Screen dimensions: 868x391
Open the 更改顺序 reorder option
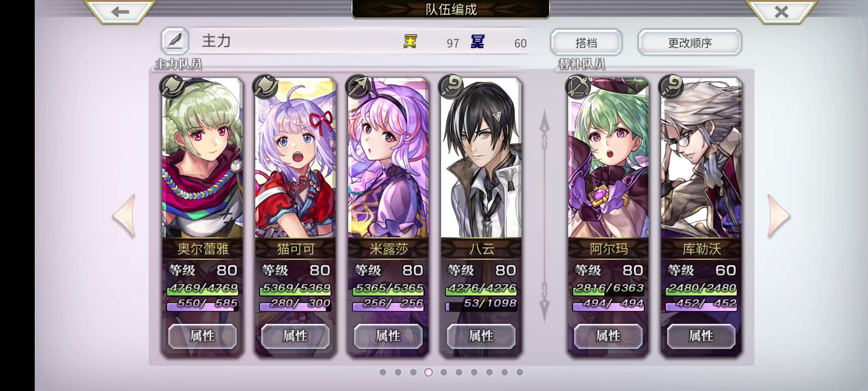tap(690, 43)
